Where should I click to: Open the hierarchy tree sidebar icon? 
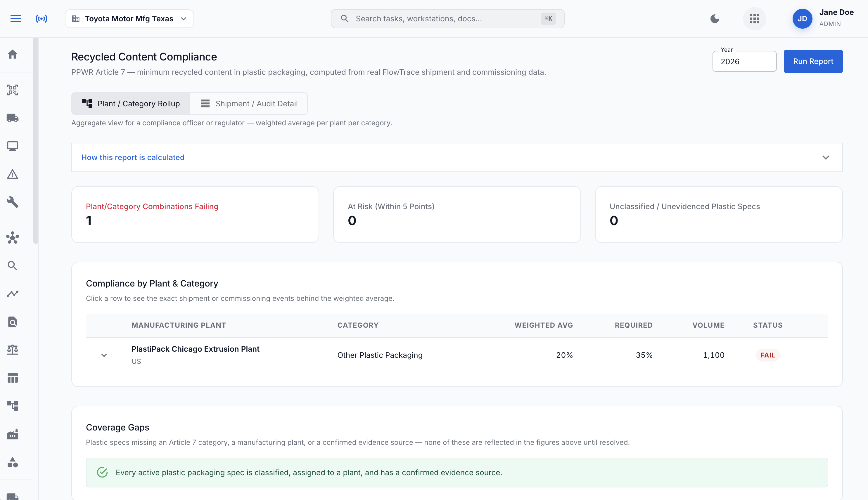coord(13,406)
